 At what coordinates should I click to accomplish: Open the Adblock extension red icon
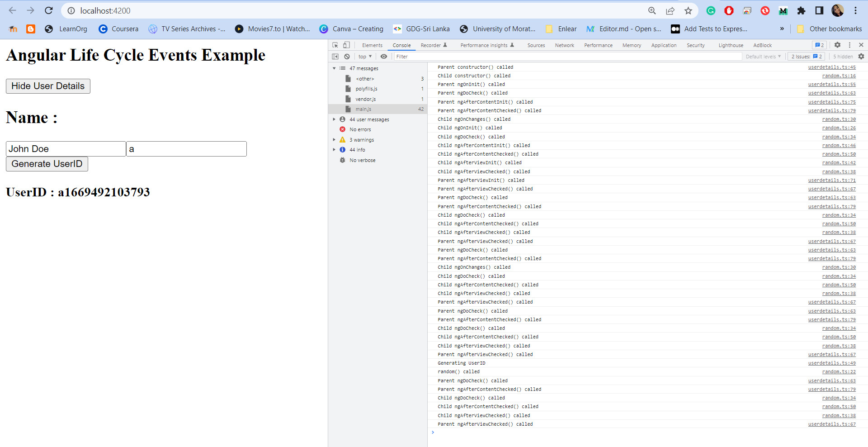[x=729, y=10]
